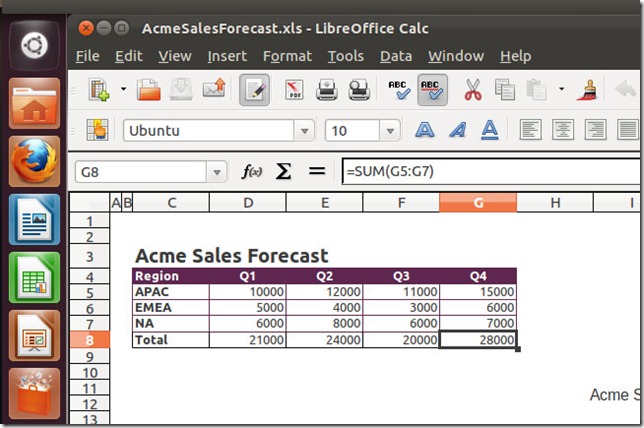This screenshot has width=644, height=428.
Task: Click the Function equals sign icon
Action: 317,171
